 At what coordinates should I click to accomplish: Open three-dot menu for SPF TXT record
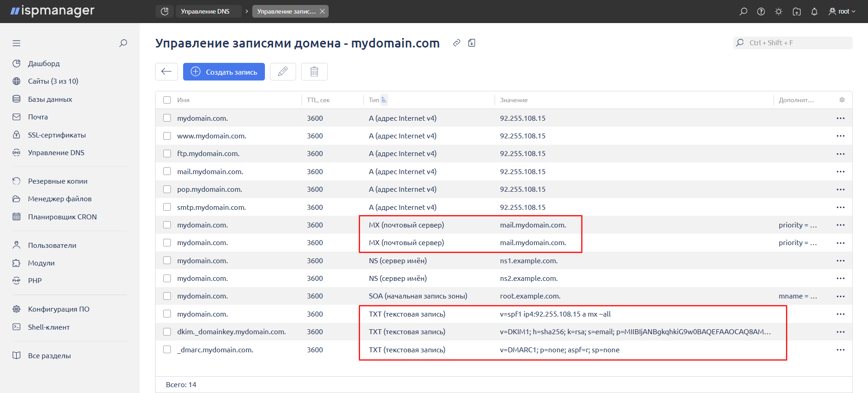pyautogui.click(x=840, y=314)
